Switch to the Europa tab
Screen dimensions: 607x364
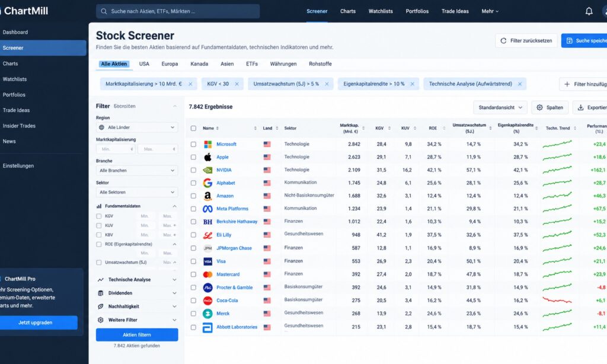(x=170, y=64)
